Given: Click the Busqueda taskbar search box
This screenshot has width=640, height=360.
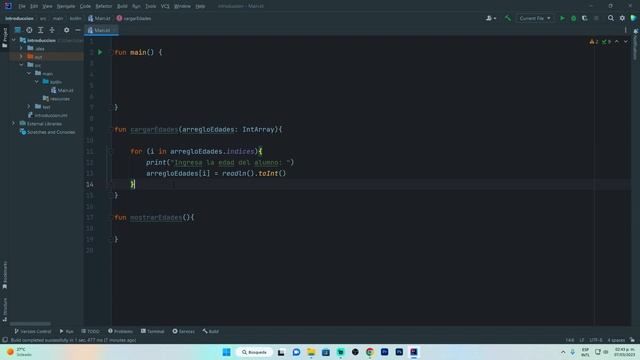Looking at the screenshot, I should 254,352.
